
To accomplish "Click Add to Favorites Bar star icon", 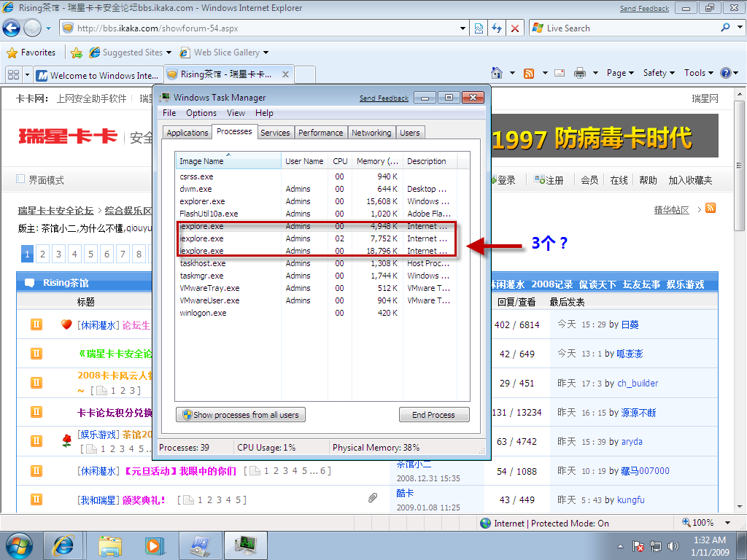I will pos(77,52).
